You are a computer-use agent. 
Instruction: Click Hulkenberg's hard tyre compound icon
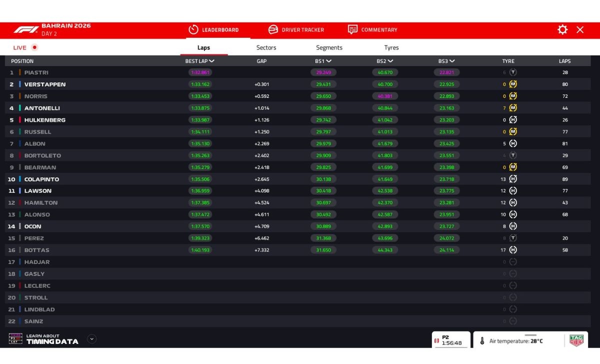512,120
